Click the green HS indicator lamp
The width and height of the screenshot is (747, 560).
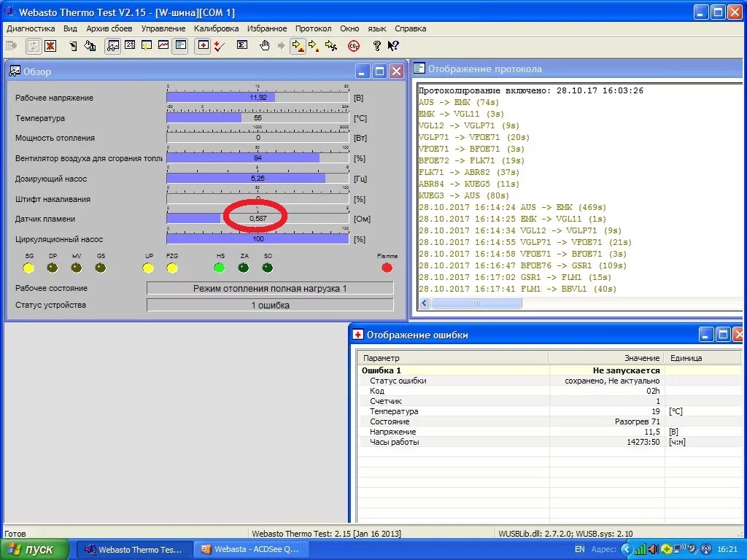(219, 268)
